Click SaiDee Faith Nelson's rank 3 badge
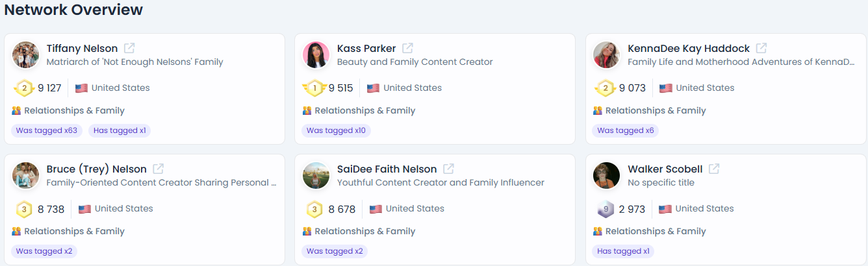Screen dimensions: 868x266 pyautogui.click(x=314, y=209)
